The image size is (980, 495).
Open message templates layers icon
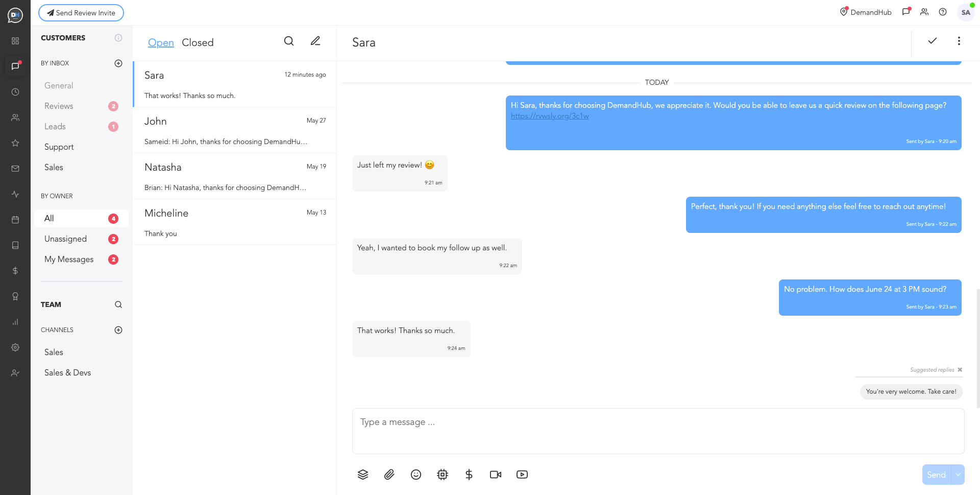(363, 475)
